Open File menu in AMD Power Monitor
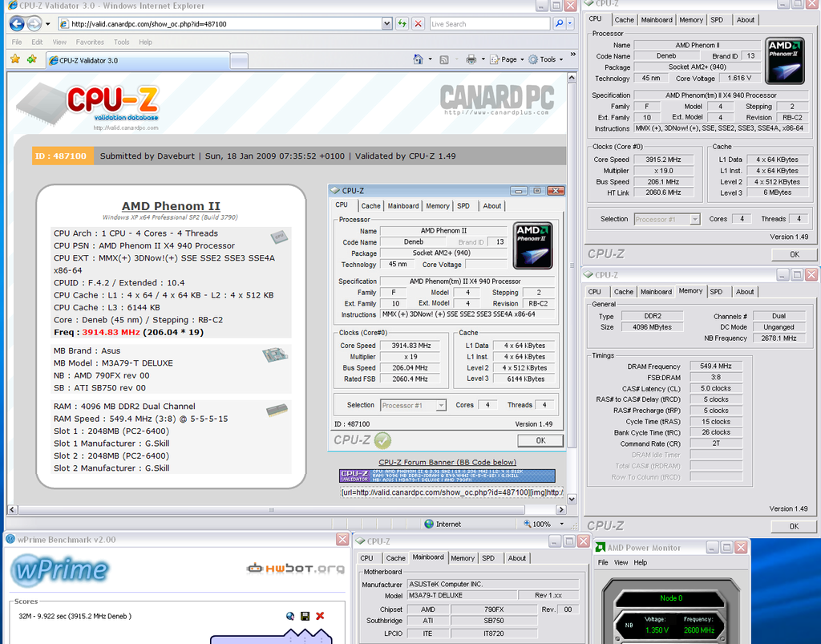Viewport: 821px width, 644px height. 603,562
